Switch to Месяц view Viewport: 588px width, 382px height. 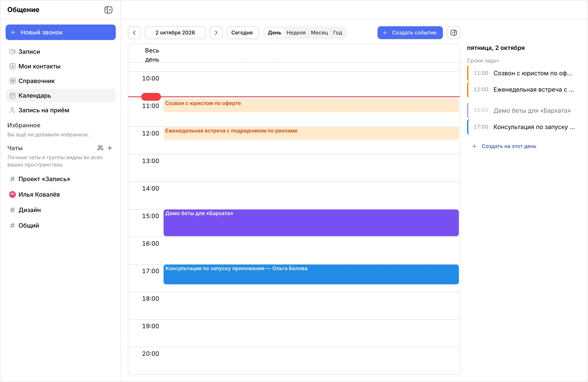click(319, 33)
